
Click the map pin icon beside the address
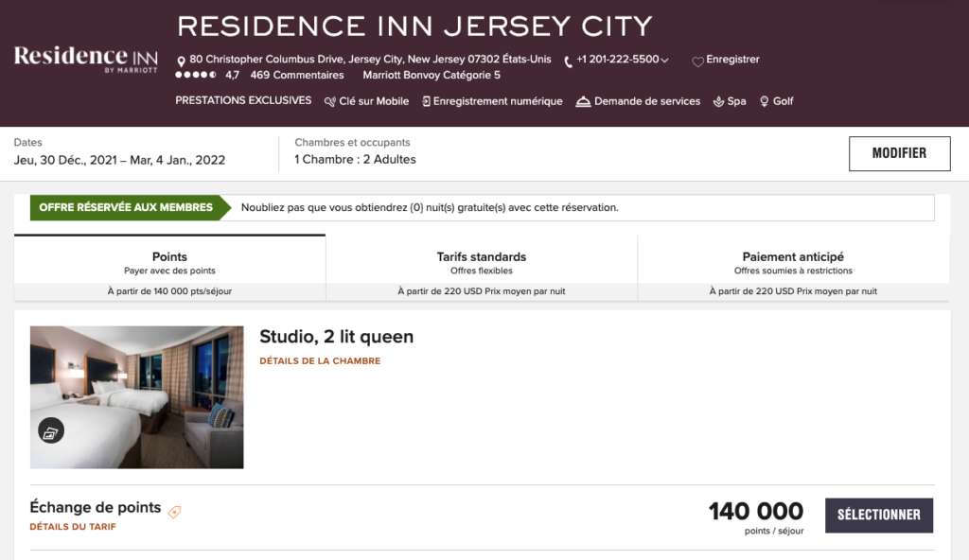181,61
